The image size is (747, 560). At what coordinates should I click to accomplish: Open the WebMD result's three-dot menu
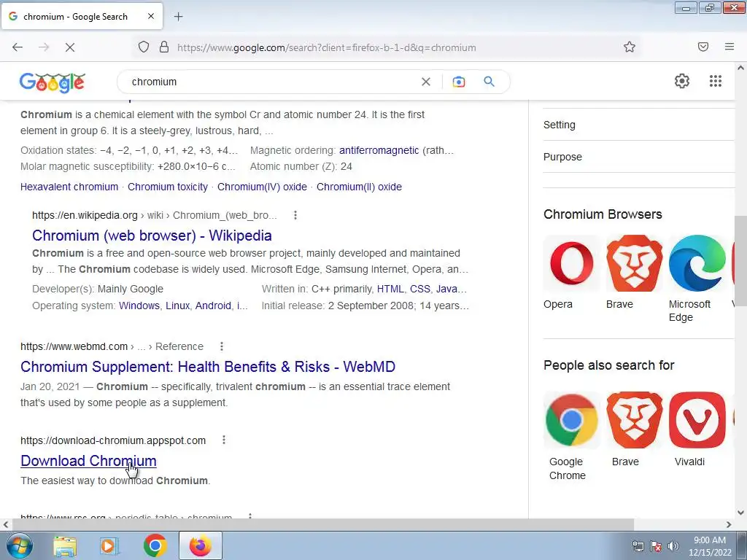point(222,346)
